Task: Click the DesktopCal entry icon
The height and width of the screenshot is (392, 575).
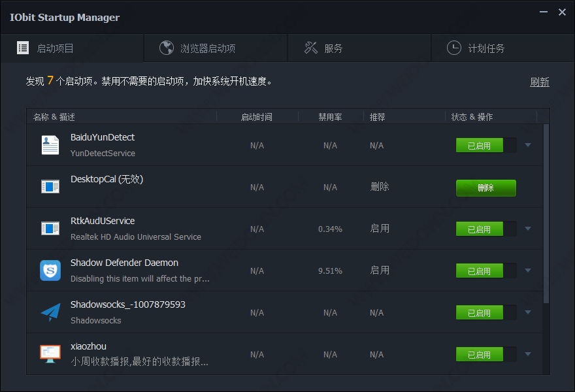Action: (50, 187)
